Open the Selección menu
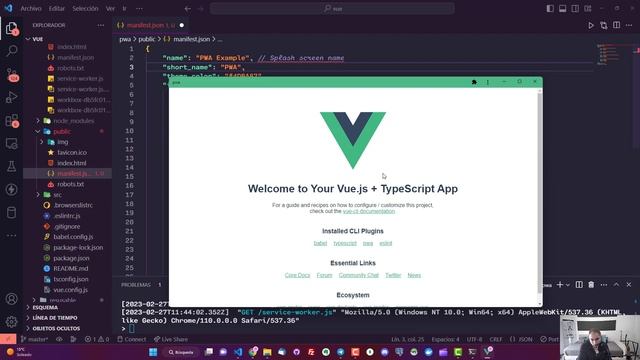 85,9
